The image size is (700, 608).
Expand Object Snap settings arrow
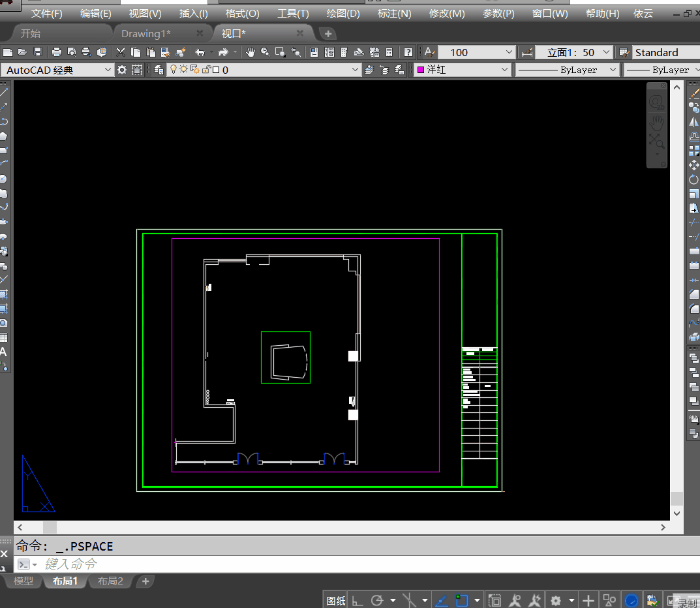click(x=477, y=600)
